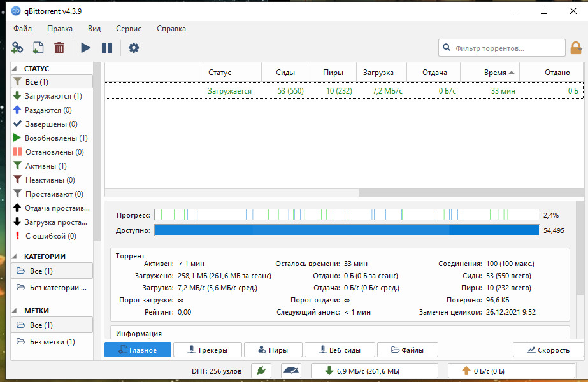The height and width of the screenshot is (382, 588).
Task: Select the torrent row showing Загружается
Action: [x=344, y=90]
